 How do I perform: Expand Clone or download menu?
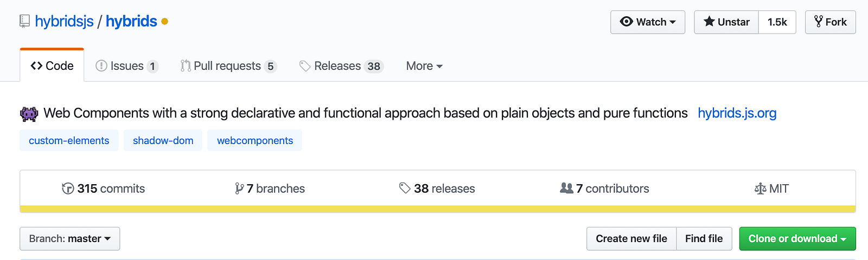point(797,239)
